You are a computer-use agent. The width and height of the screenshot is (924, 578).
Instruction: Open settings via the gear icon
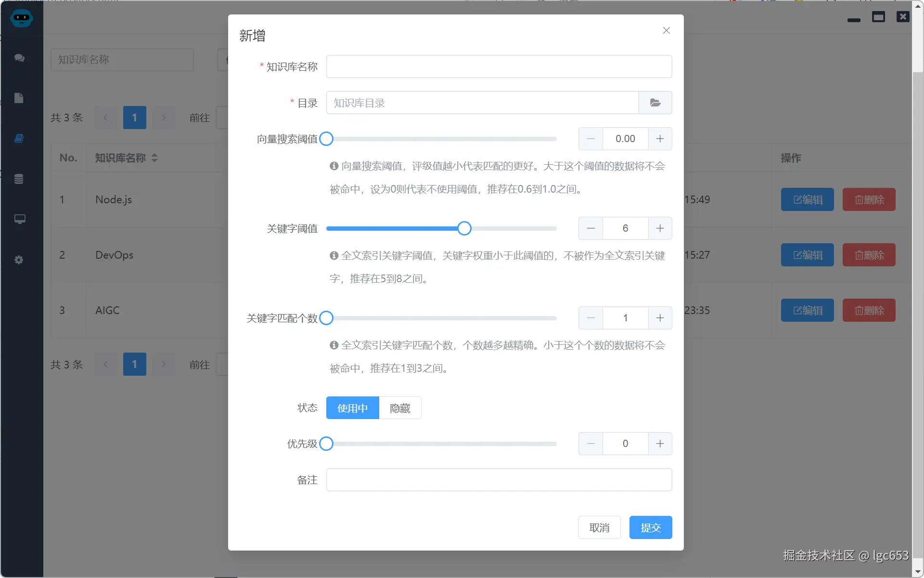19,260
